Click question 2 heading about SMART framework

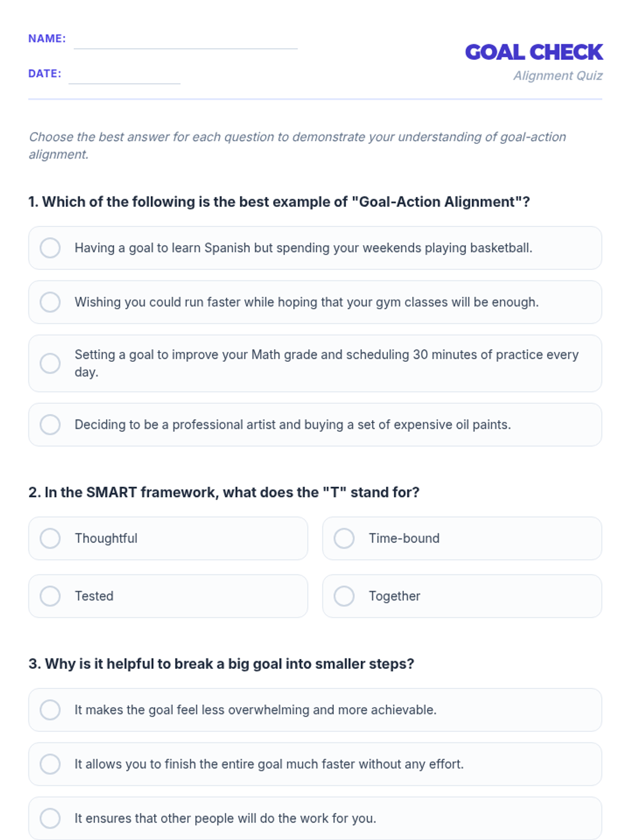coord(224,492)
